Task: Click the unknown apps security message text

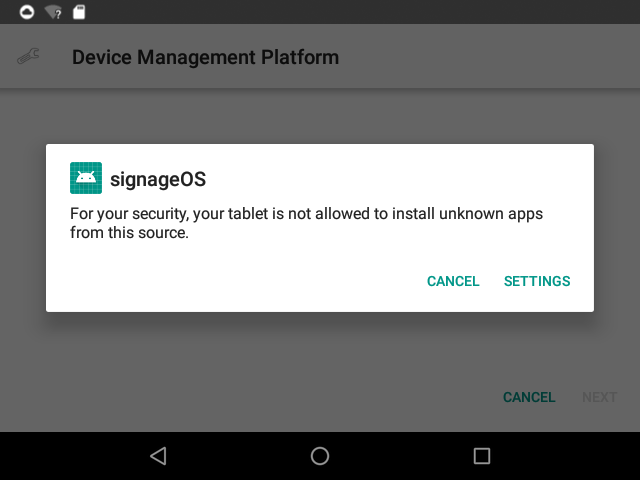Action: click(306, 224)
